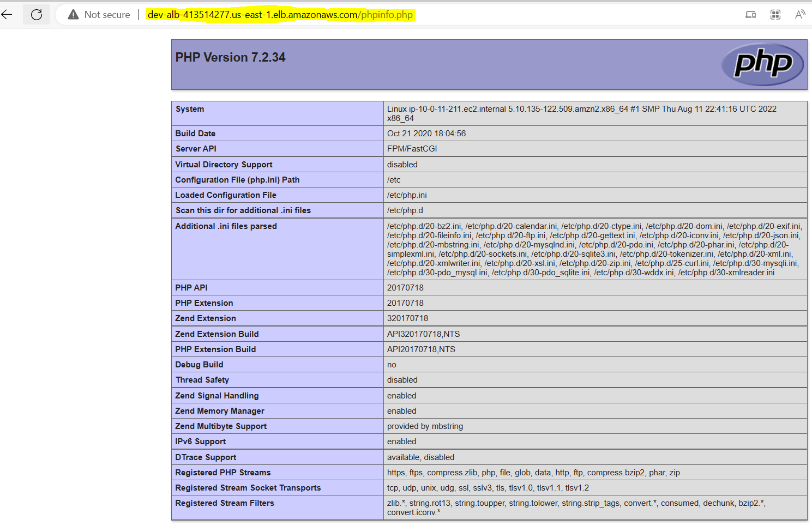Image resolution: width=812 pixels, height=526 pixels.
Task: Select the DTrace Support label
Action: 206,457
